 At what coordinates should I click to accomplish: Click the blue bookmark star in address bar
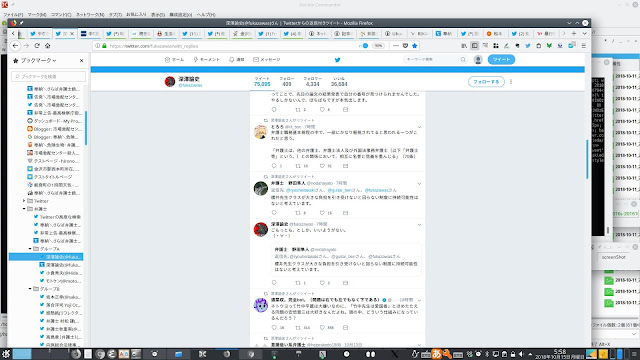point(415,46)
